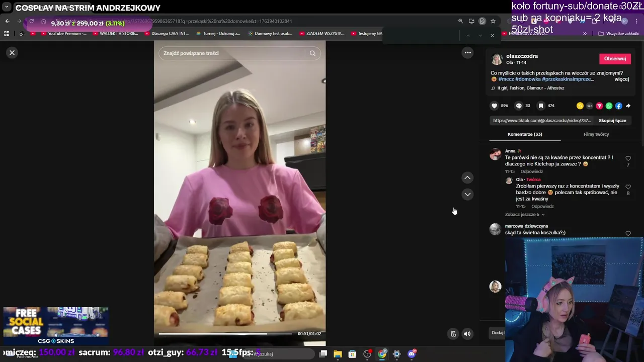Close the TikTok video viewer
Viewport: 644px width, 362px height.
click(x=12, y=52)
